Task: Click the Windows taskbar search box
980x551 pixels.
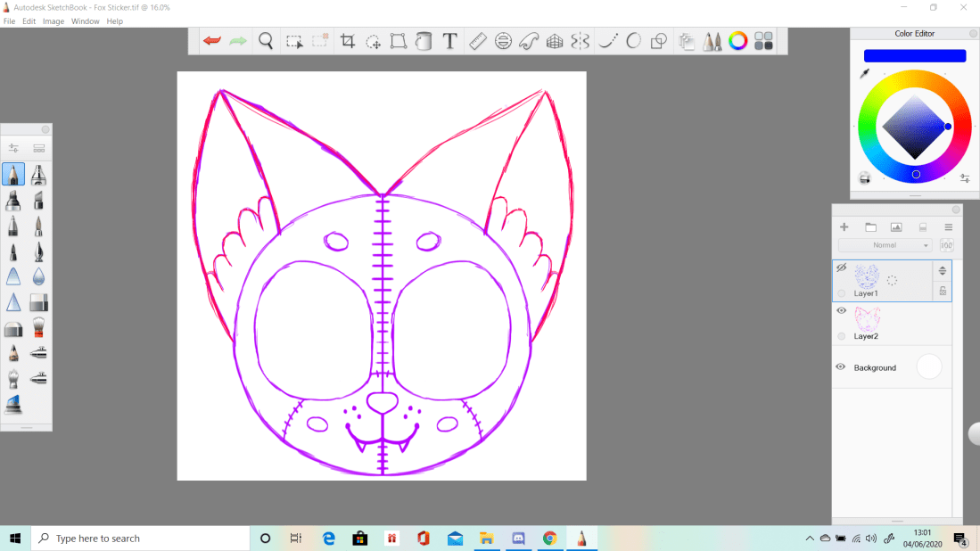Action: [143, 539]
